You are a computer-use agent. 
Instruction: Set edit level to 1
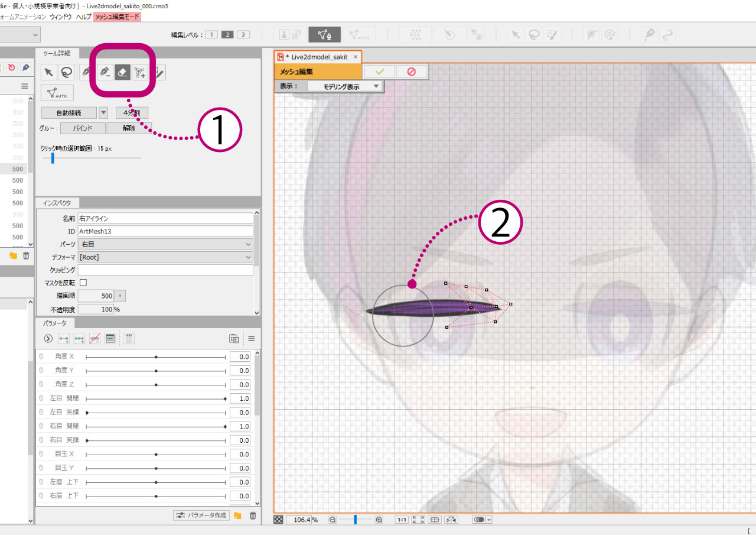tap(212, 34)
